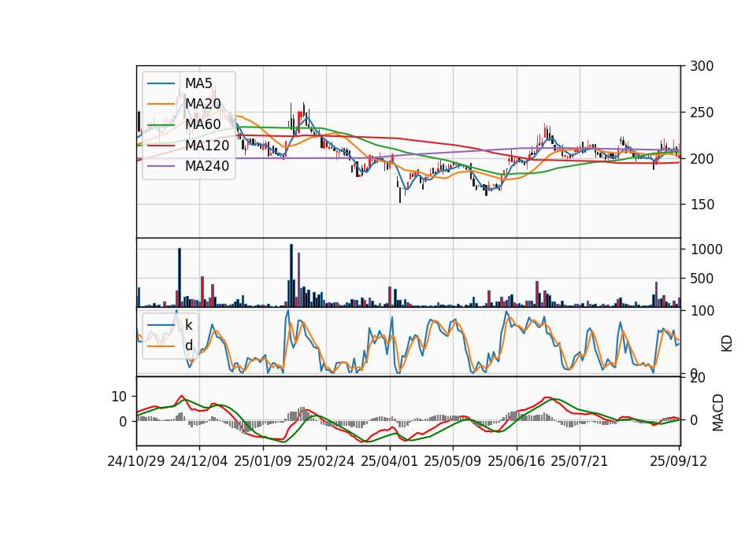Click the purple MA240 legend line sample
The width and height of the screenshot is (756, 543).
pos(161,166)
